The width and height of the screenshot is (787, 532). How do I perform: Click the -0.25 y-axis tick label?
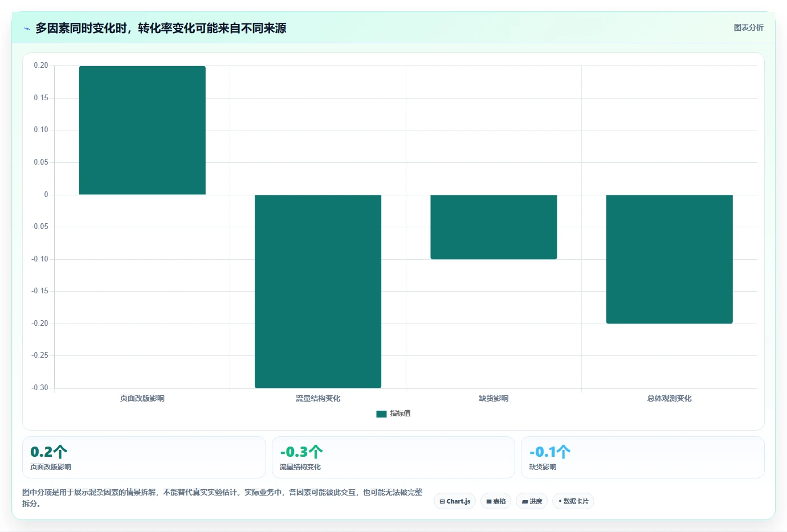pos(40,355)
